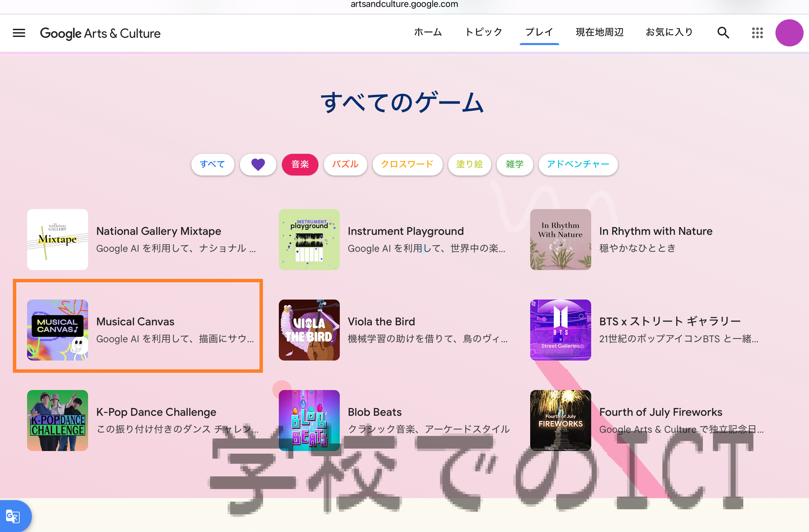Click 穏やかなひととき description text
Viewport: 809px width, 532px height.
637,248
